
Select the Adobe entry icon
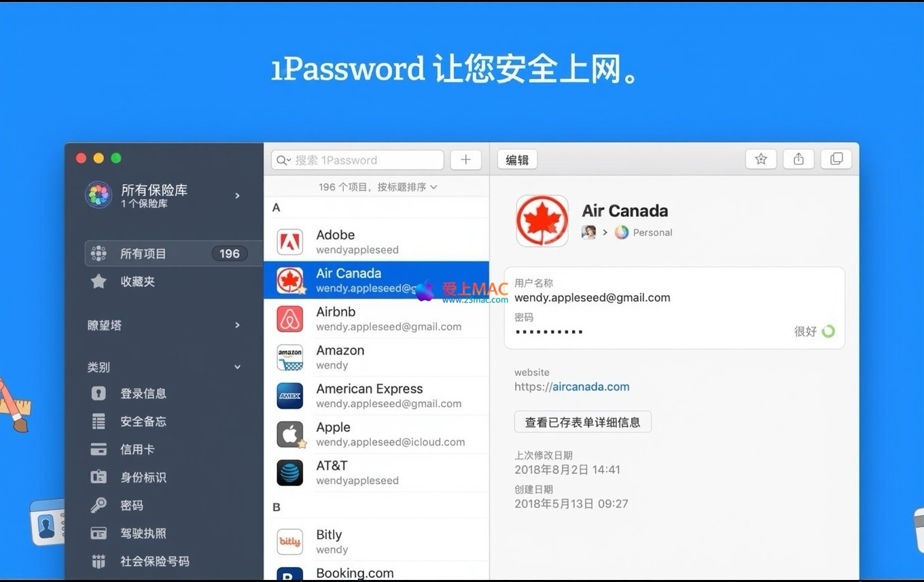pos(290,242)
